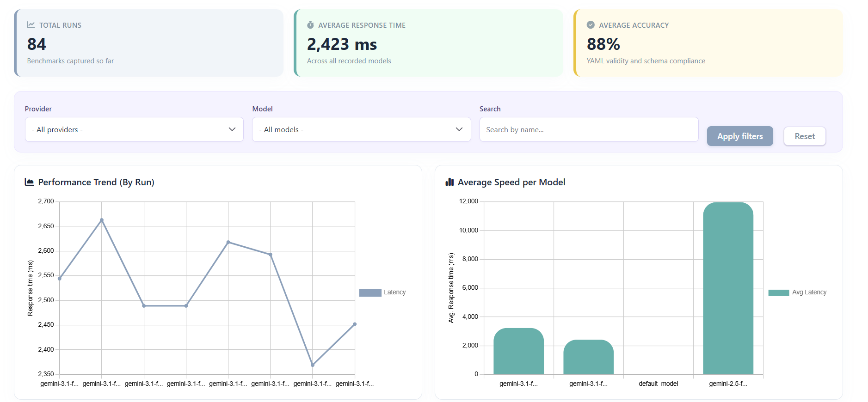
Task: Toggle the Latency legend swatch
Action: pyautogui.click(x=370, y=292)
